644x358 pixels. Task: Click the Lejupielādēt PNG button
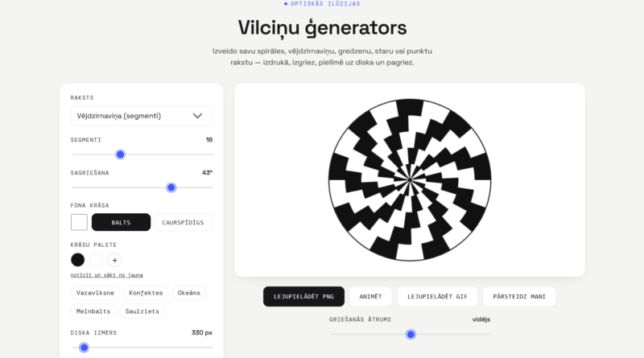(x=304, y=296)
